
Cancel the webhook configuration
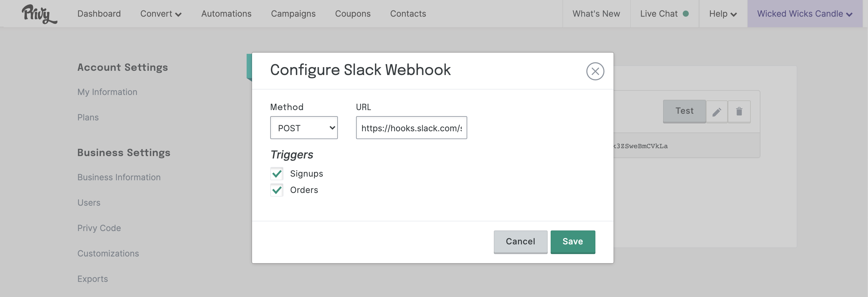(x=520, y=242)
